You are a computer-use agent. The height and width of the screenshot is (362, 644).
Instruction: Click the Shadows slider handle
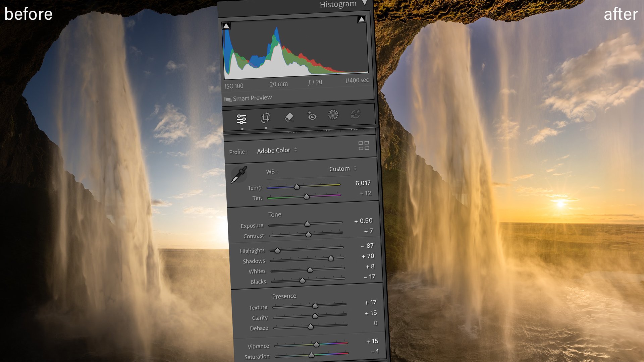coord(331,258)
